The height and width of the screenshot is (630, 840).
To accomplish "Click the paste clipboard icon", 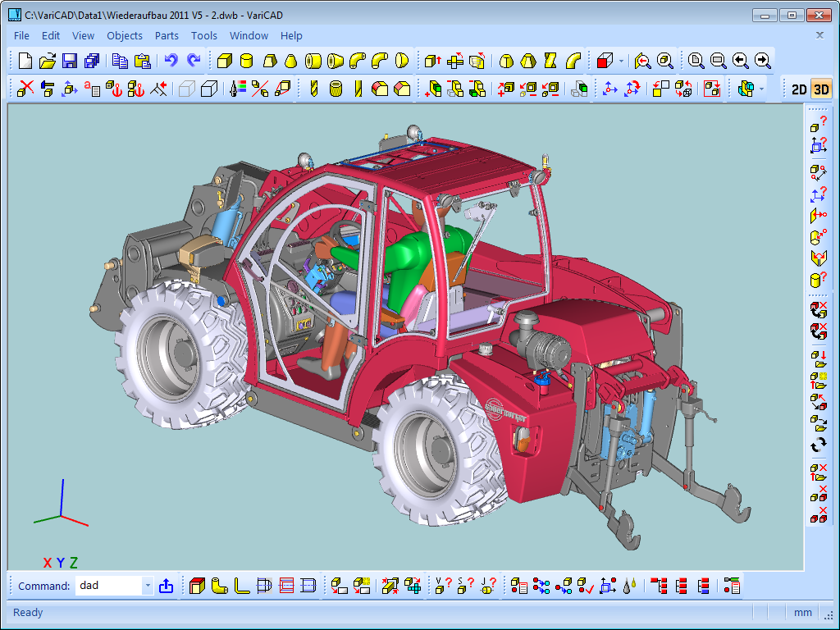I will click(142, 61).
